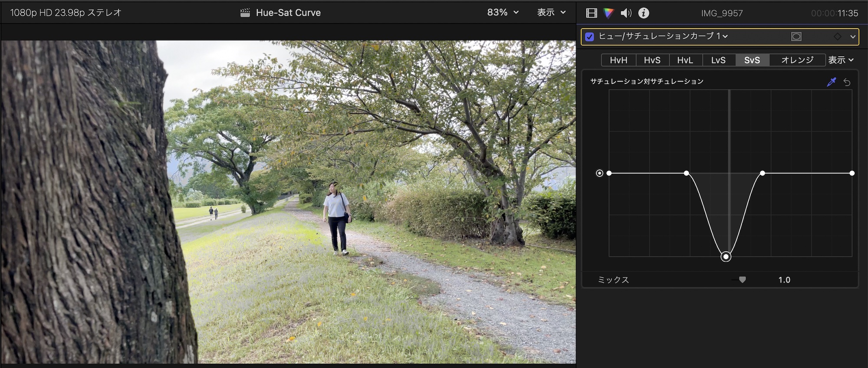The height and width of the screenshot is (368, 868).
Task: Open the 表示 menu next to オレンジ
Action: (x=841, y=60)
